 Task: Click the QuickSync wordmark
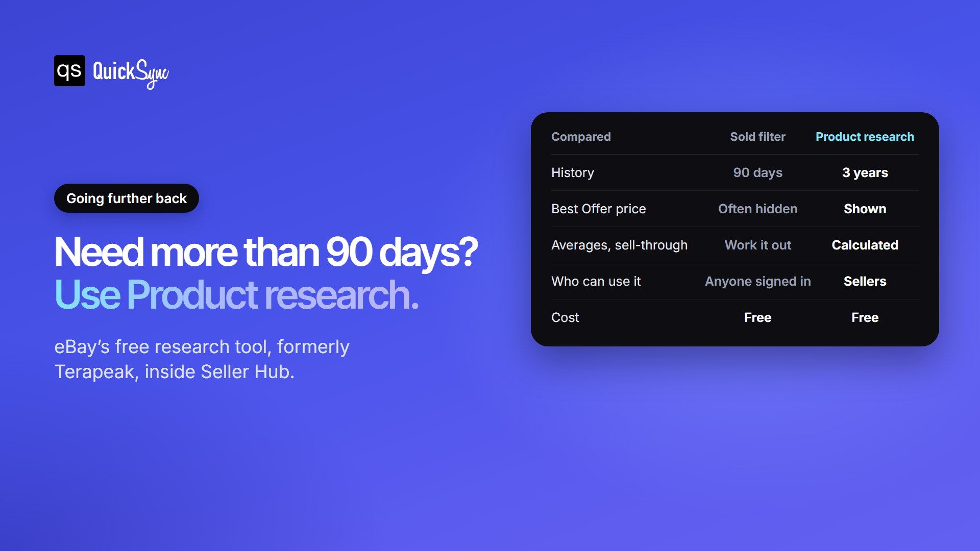pos(131,73)
